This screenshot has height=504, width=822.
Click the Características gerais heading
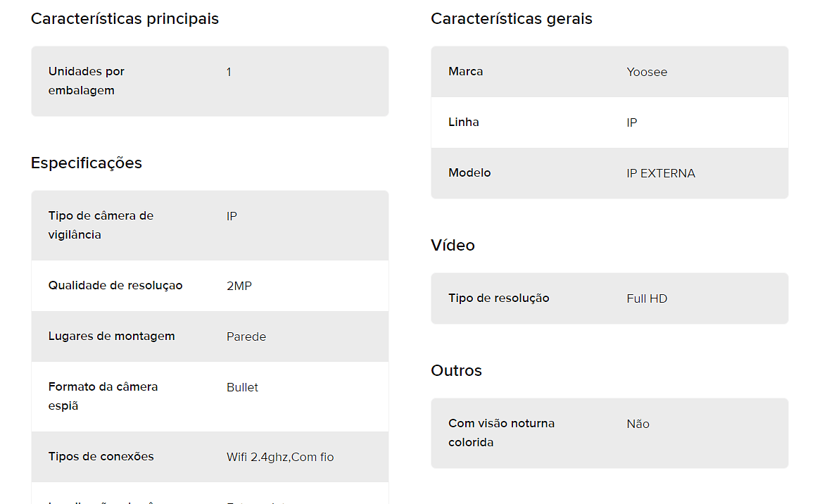click(x=512, y=19)
